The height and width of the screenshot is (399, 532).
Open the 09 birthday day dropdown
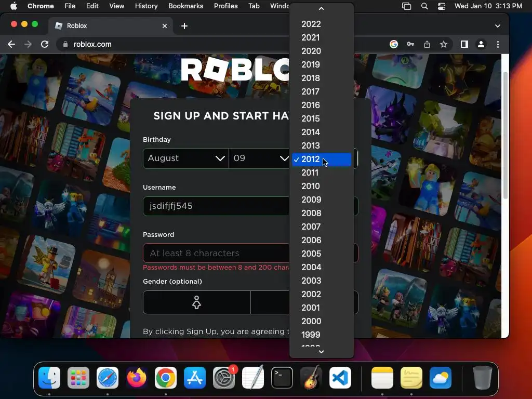259,158
